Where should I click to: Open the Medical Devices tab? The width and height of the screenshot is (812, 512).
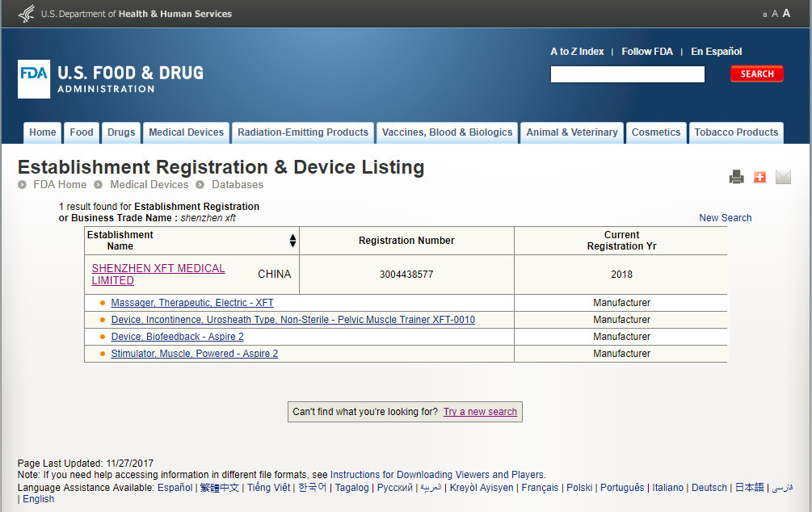coord(186,132)
